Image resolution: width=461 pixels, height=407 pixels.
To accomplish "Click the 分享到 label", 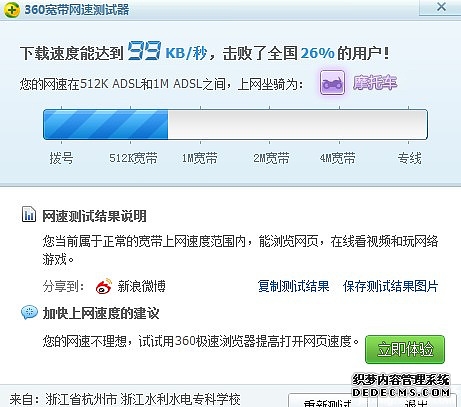I will point(63,286).
